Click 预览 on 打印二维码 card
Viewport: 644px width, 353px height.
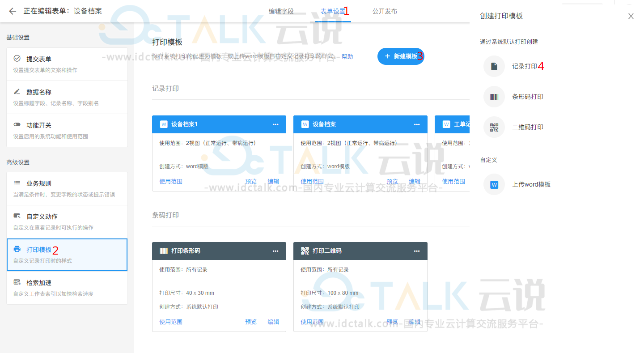tap(392, 322)
